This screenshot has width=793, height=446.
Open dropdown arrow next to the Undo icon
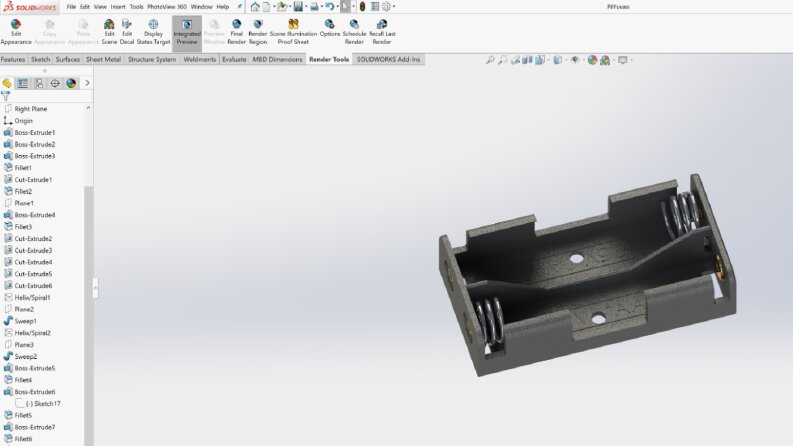pos(337,7)
